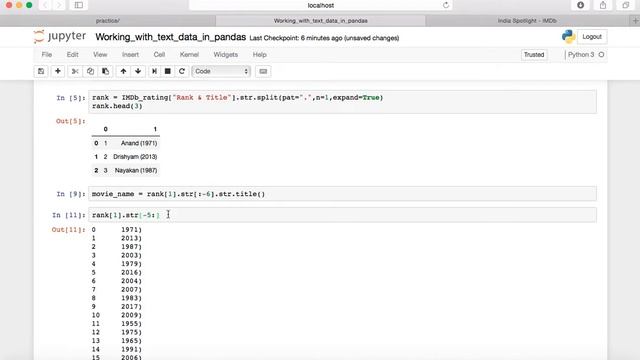The width and height of the screenshot is (640, 360).
Task: Click the Nayakan (1987) table cell
Action: pos(136,171)
